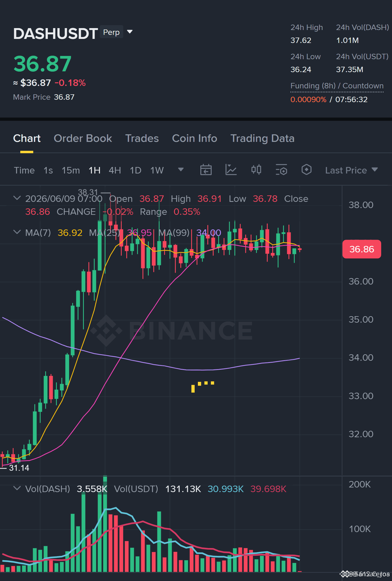Collapse the OHLC candle info row
Screen dimensions: 392x581
[17, 198]
